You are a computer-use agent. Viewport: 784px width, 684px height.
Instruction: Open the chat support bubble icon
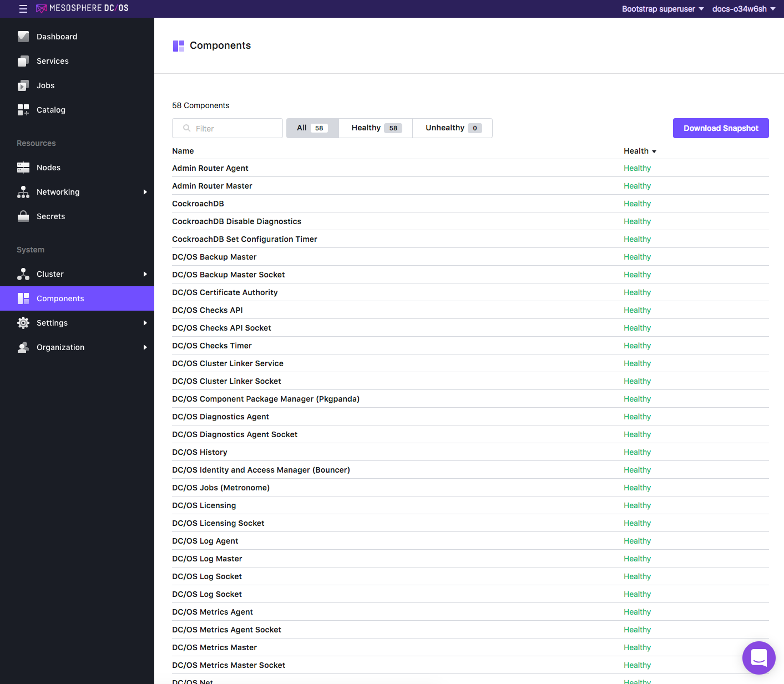[x=759, y=658]
